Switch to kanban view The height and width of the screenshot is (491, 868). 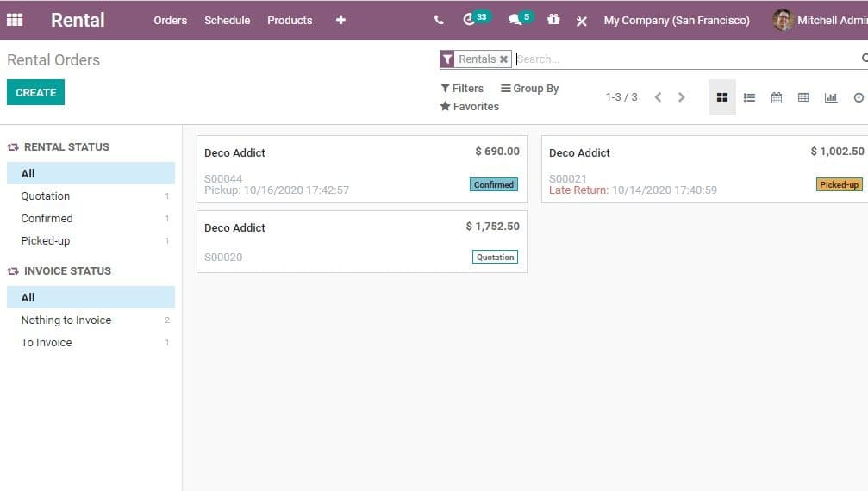tap(721, 97)
